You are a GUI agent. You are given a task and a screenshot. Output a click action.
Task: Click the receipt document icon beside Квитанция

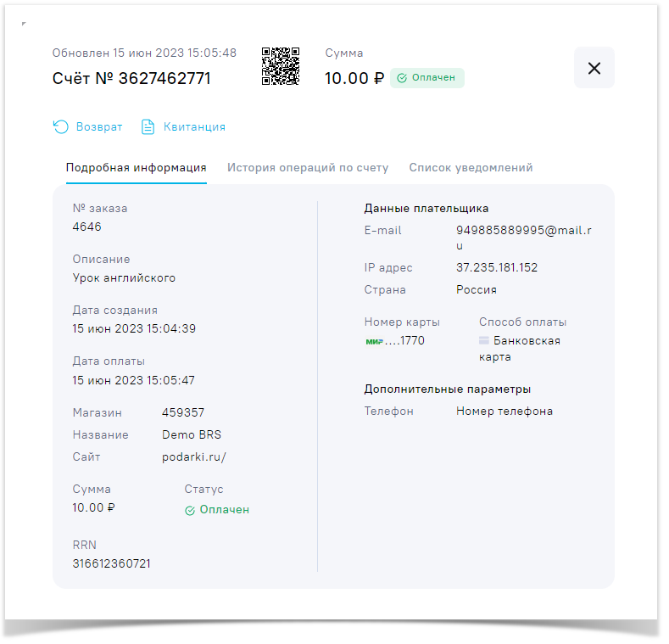(x=148, y=126)
